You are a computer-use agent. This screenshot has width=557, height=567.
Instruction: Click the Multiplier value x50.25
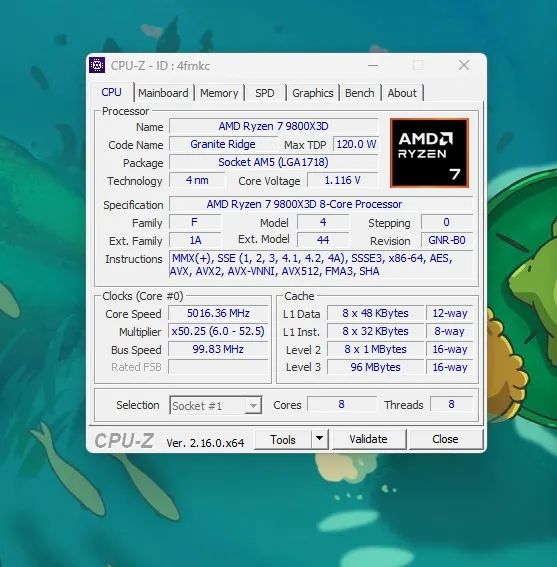(218, 331)
